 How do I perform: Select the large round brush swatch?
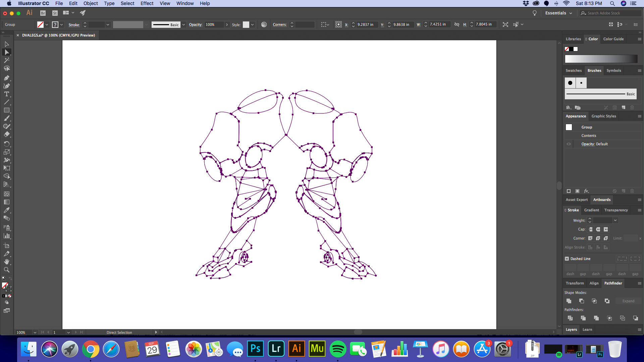coord(570,83)
